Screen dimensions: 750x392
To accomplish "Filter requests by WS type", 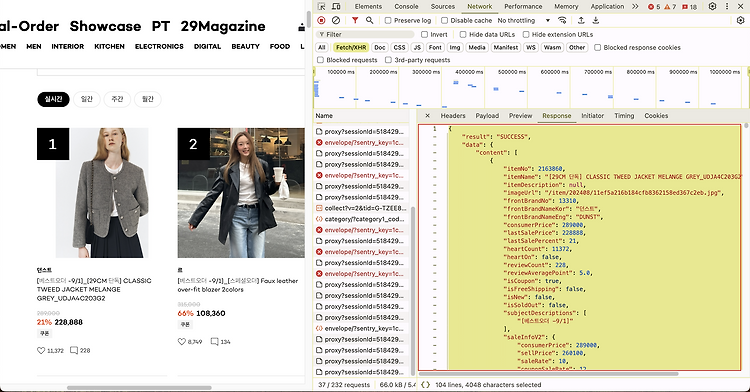I will click(530, 47).
